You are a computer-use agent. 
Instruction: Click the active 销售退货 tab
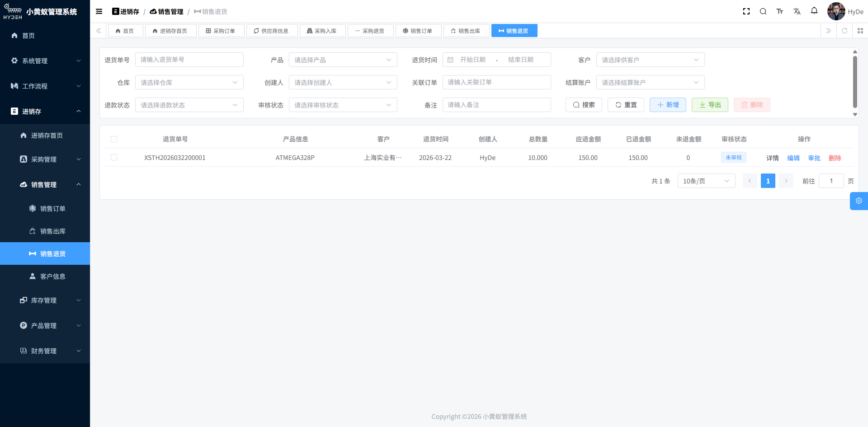coord(514,31)
